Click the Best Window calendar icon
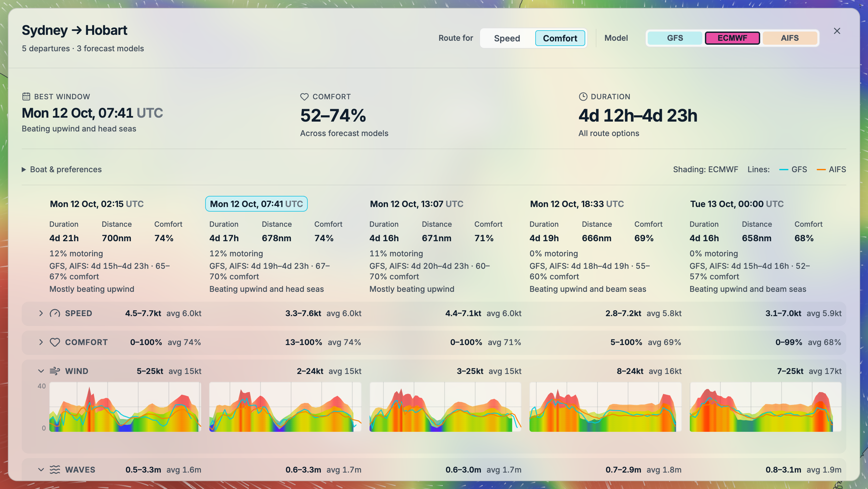Image resolution: width=868 pixels, height=489 pixels. pos(26,97)
